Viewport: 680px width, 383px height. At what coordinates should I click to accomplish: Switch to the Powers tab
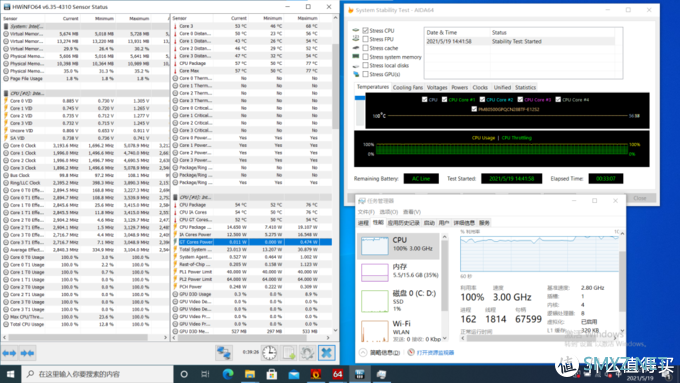click(460, 87)
